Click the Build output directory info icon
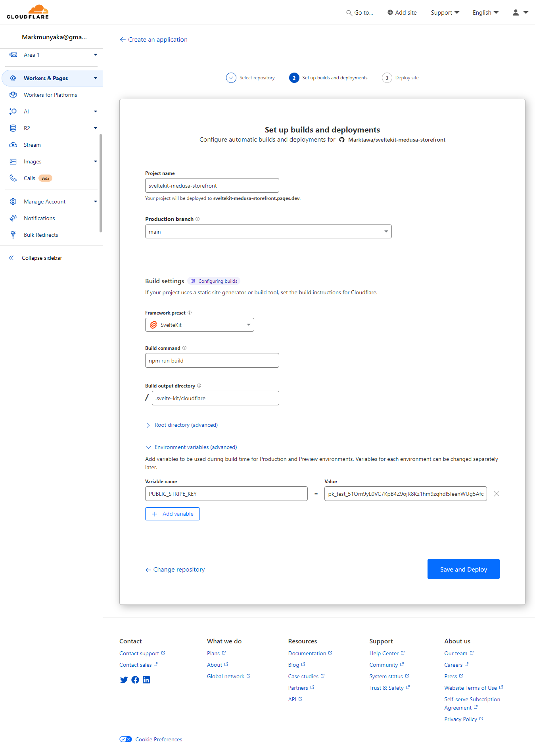 tap(199, 386)
